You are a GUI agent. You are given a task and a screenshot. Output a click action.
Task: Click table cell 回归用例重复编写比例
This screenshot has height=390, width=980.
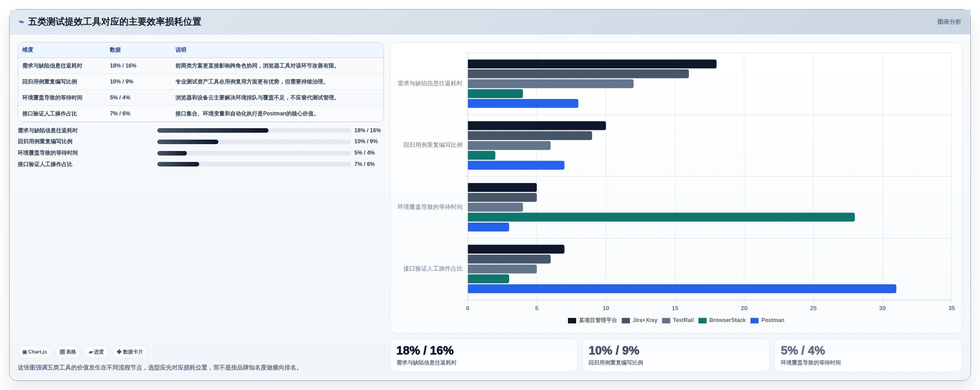tap(50, 82)
